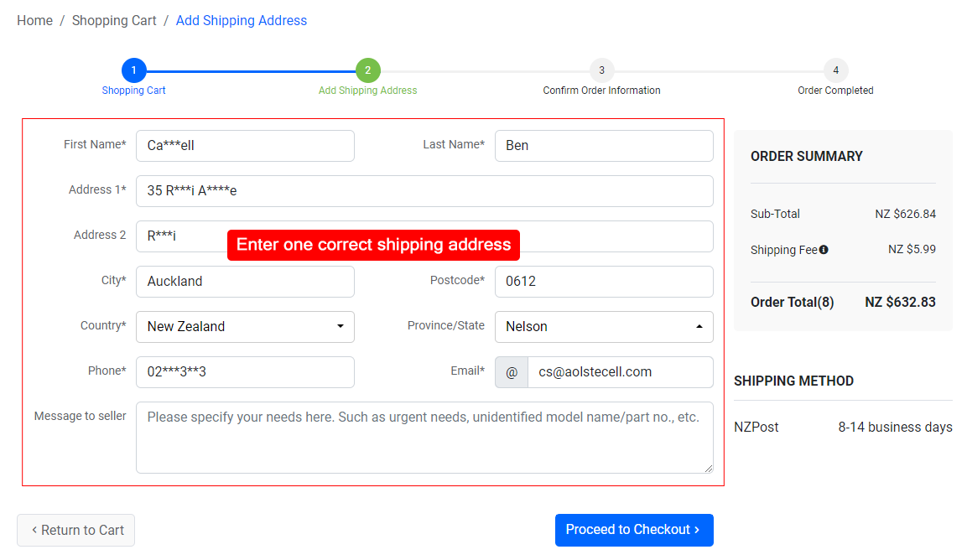
Task: Select the City field showing Auckland
Action: click(x=245, y=281)
